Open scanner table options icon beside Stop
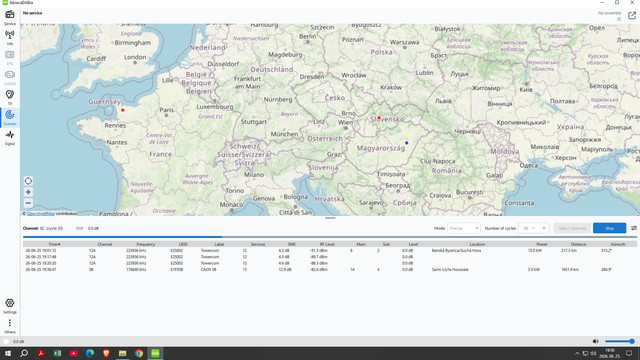The width and height of the screenshot is (640, 360). point(634,228)
